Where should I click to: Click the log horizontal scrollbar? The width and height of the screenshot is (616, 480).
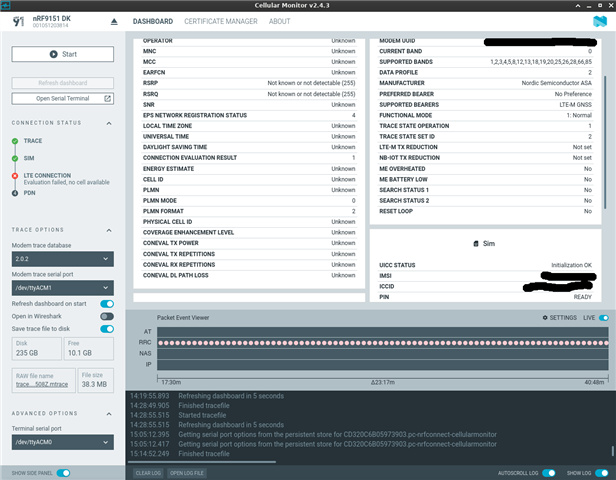[x=203, y=462]
